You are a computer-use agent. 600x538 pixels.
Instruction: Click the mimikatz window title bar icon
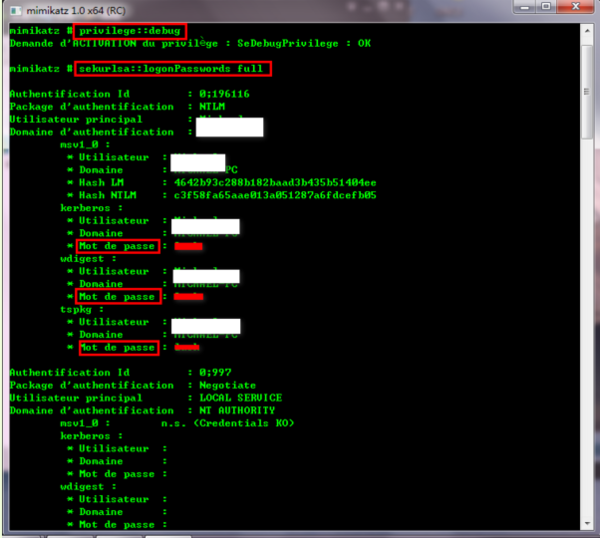click(x=16, y=10)
